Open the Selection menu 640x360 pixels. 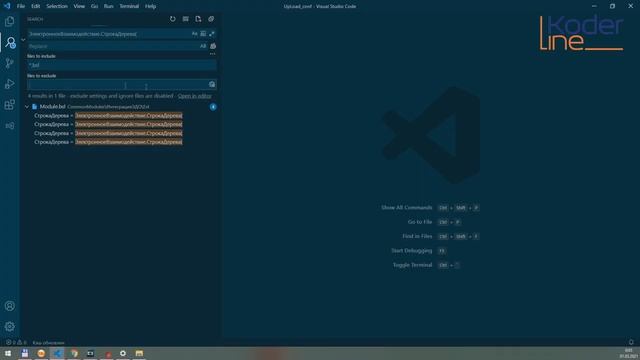point(57,6)
